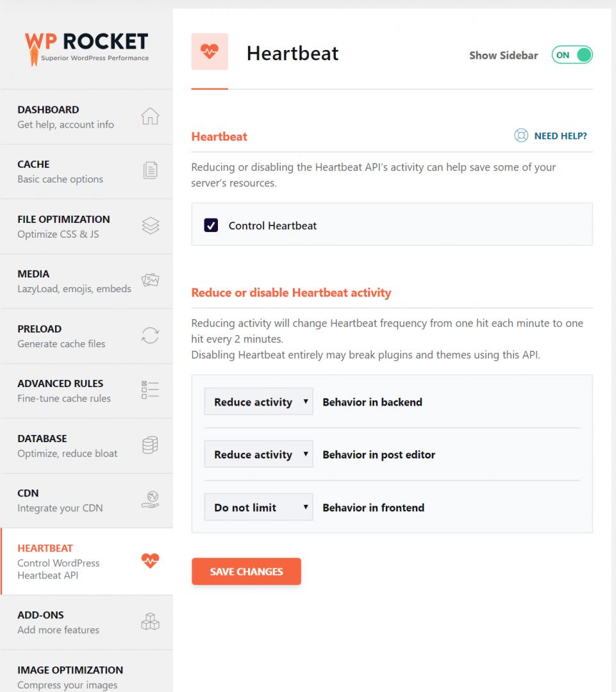Click the Media image icon
This screenshot has height=692, width=616.
(150, 281)
